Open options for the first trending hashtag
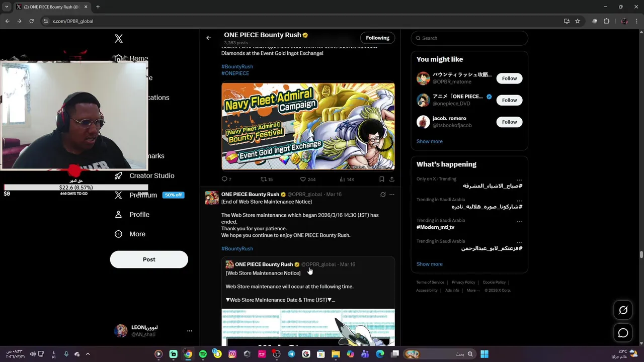This screenshot has width=644, height=362. coord(519,179)
